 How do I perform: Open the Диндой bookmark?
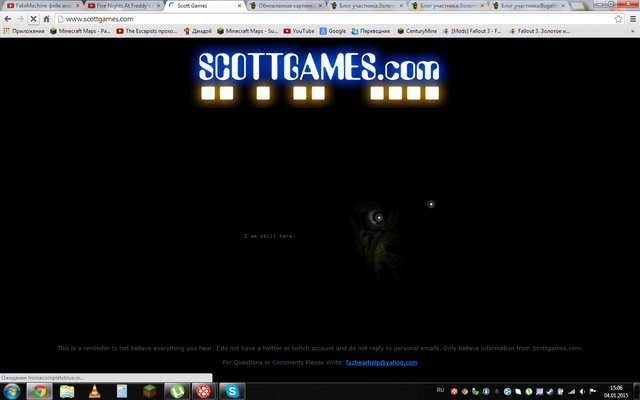tap(198, 31)
